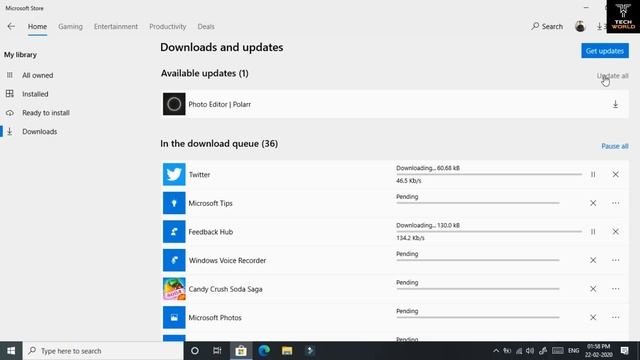Viewport: 640px width, 360px height.
Task: Open the Deals tab
Action: pos(206,27)
